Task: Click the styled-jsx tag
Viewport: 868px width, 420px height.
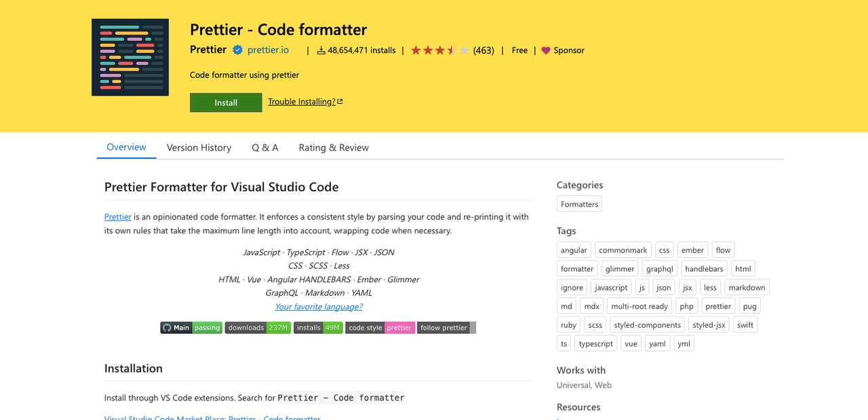Action: point(709,325)
